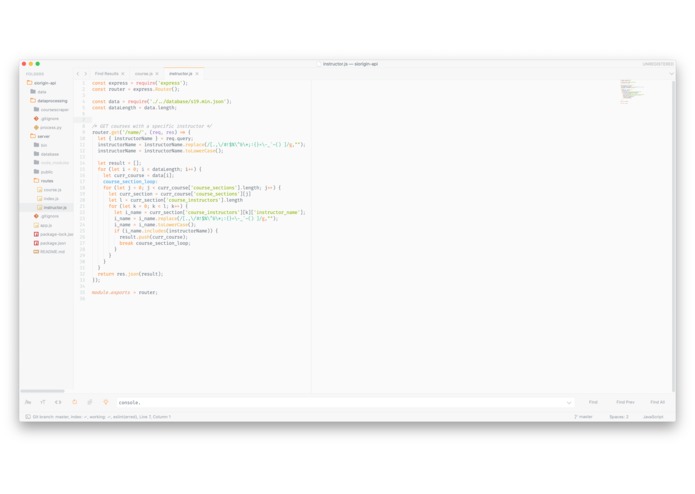
Task: Open the find history dropdown arrow
Action: click(x=569, y=403)
